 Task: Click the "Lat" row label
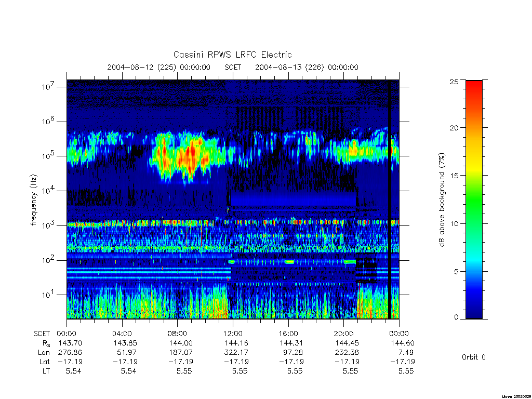45,362
